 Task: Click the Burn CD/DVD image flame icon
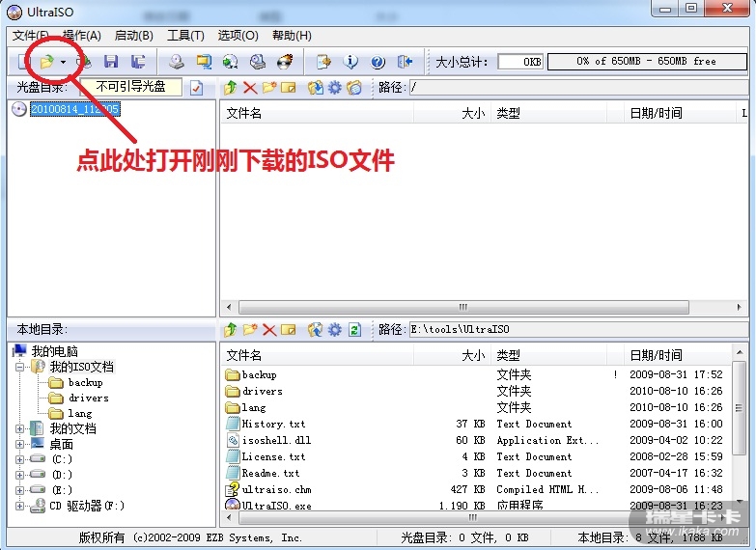285,61
